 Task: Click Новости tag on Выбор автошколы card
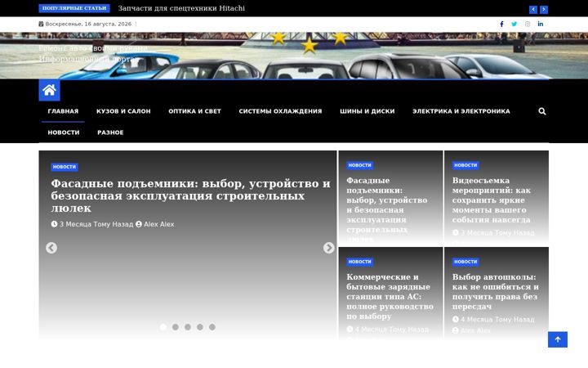point(465,262)
